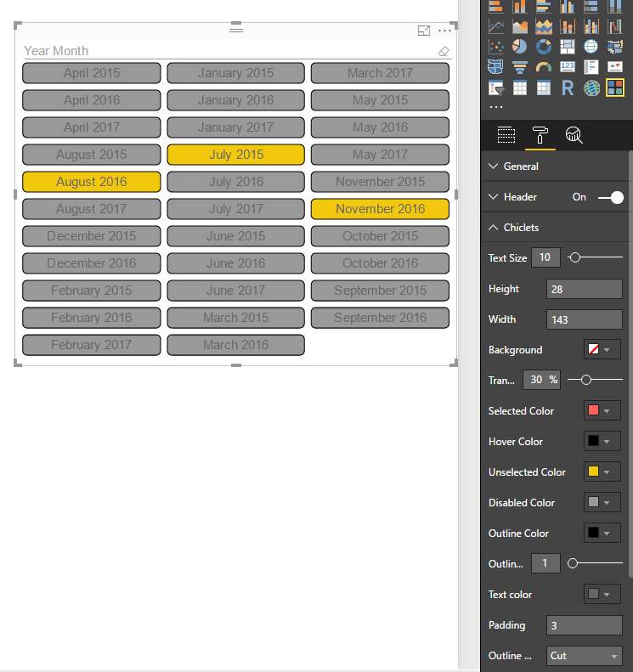Image resolution: width=633 pixels, height=672 pixels.
Task: Switch to the Analytics tab
Action: click(x=574, y=135)
